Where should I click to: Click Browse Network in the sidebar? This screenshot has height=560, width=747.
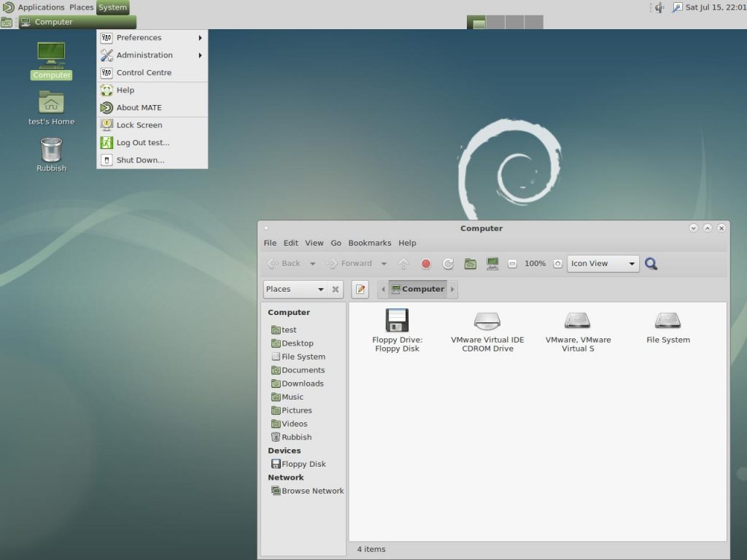[x=312, y=491]
